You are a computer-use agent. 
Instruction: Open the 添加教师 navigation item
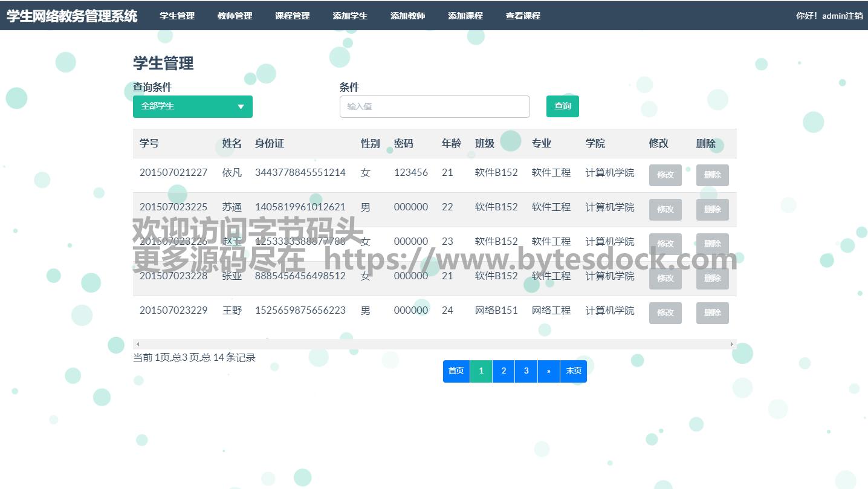[407, 16]
